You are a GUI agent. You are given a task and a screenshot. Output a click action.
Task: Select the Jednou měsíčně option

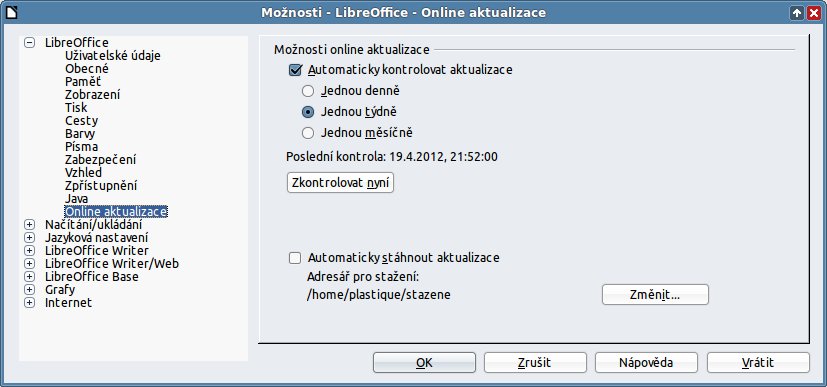(x=307, y=133)
